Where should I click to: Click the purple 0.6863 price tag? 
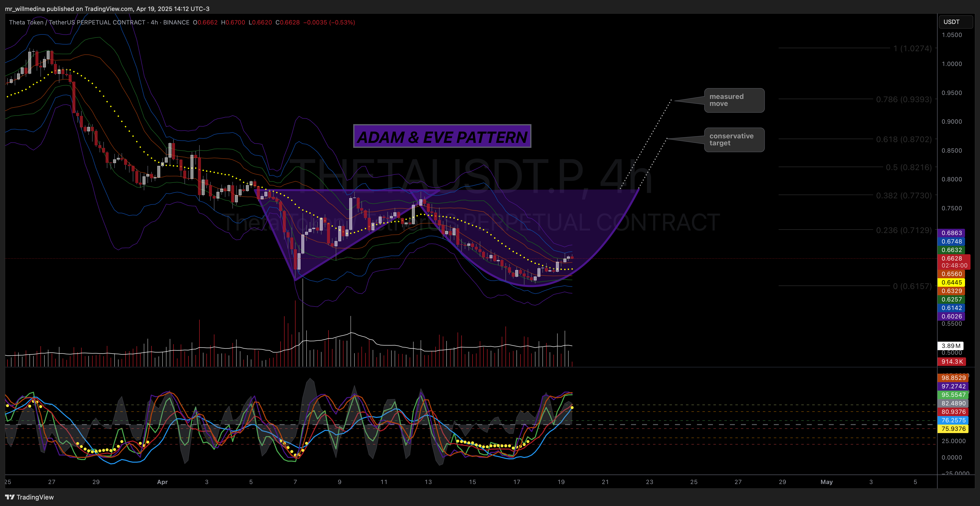tap(952, 233)
